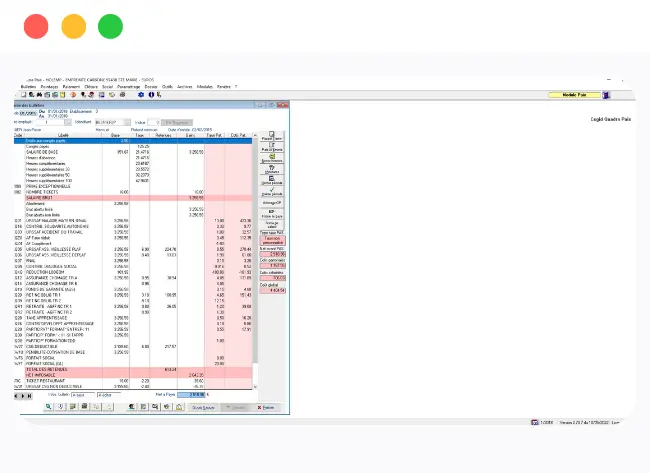
Task: Click the scrollbar up arrow of the table
Action: (x=255, y=135)
